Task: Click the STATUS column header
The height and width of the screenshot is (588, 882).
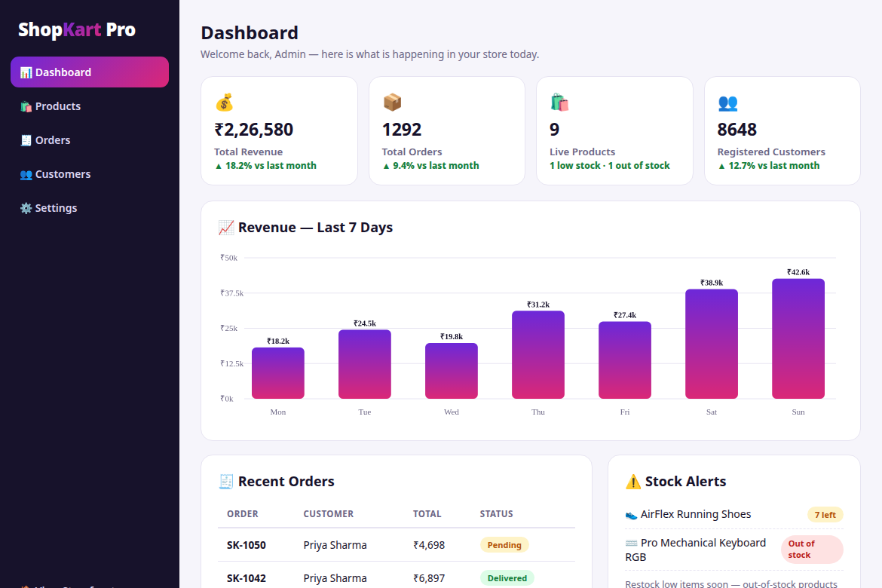Action: pos(496,513)
